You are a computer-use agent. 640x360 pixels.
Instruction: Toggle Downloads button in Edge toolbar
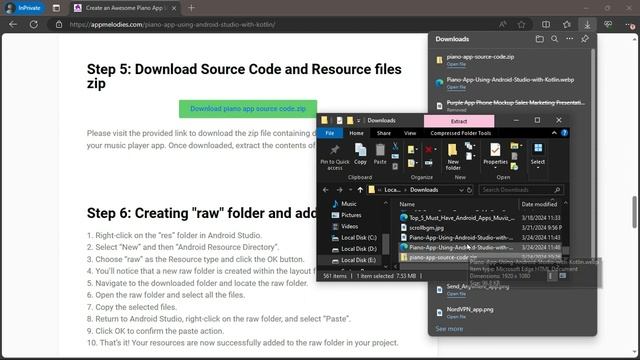[587, 24]
